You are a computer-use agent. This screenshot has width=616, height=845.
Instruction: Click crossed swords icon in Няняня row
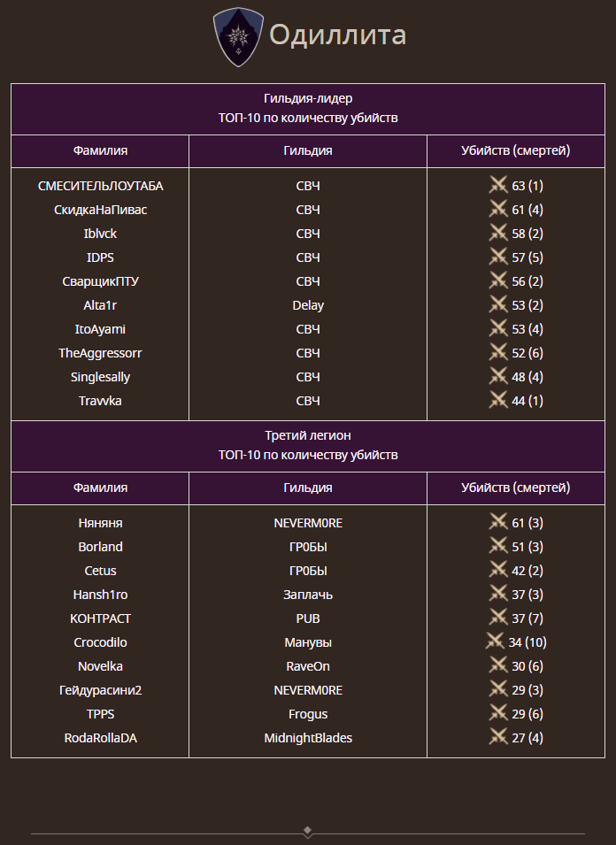pos(498,523)
